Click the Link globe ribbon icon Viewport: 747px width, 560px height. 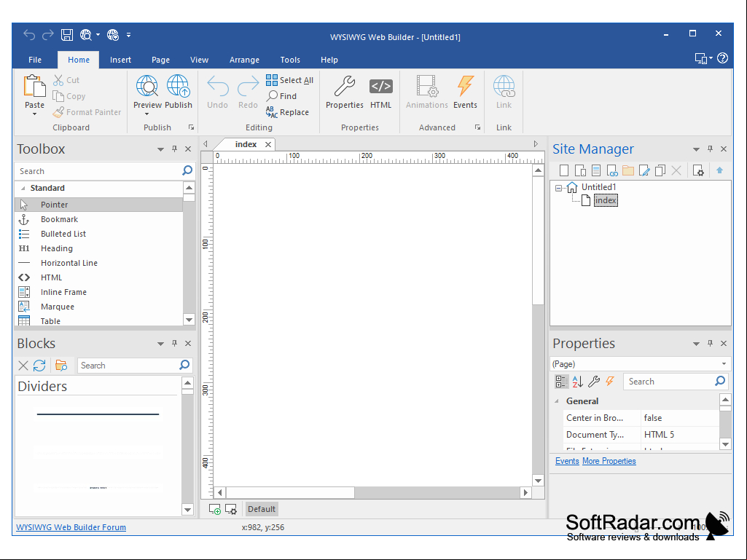(x=504, y=86)
